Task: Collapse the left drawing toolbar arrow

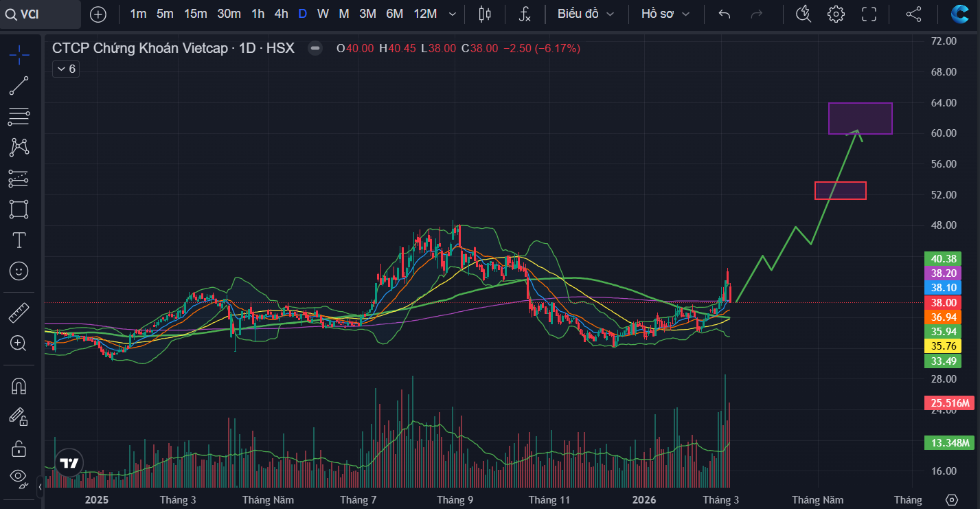Action: 40,487
